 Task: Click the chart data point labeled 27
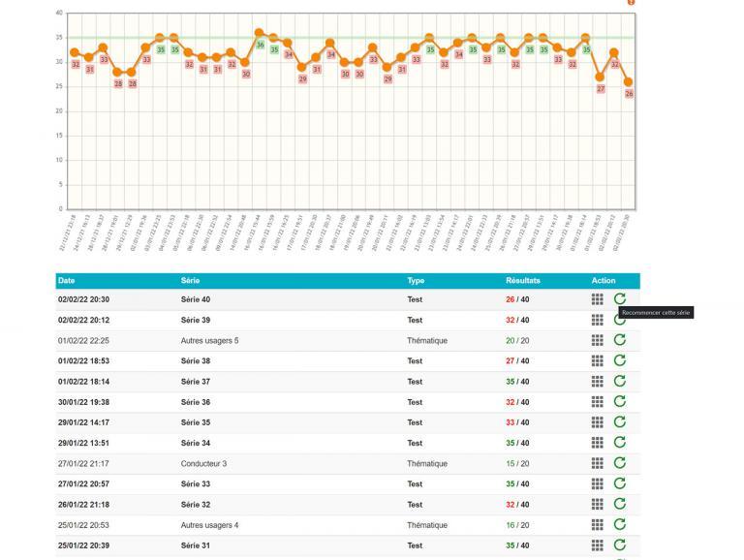[x=601, y=78]
